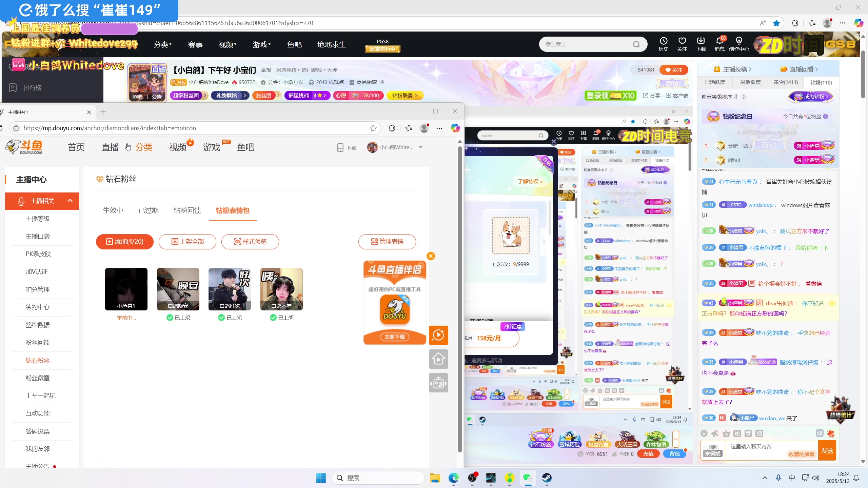
Task: Toggle the 未佩戴 fan badge selector
Action: click(713, 450)
